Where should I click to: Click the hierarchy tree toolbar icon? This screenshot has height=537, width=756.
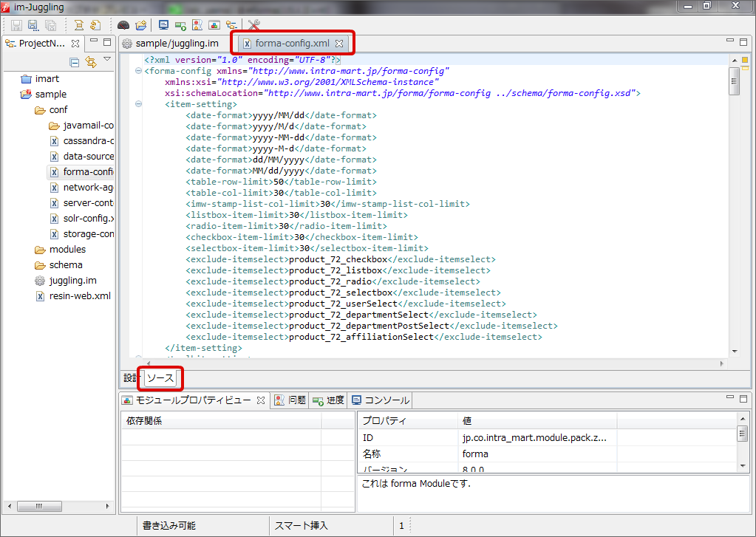pyautogui.click(x=231, y=25)
